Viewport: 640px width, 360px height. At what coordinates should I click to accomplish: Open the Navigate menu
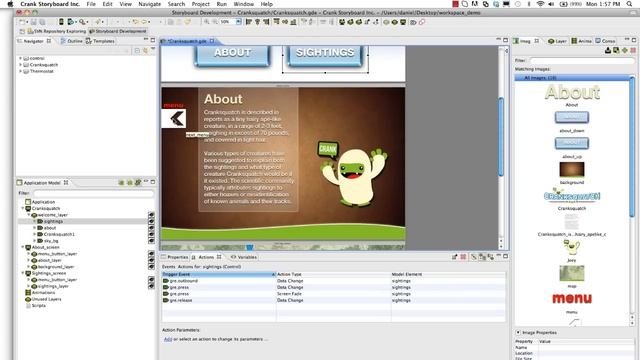point(149,4)
